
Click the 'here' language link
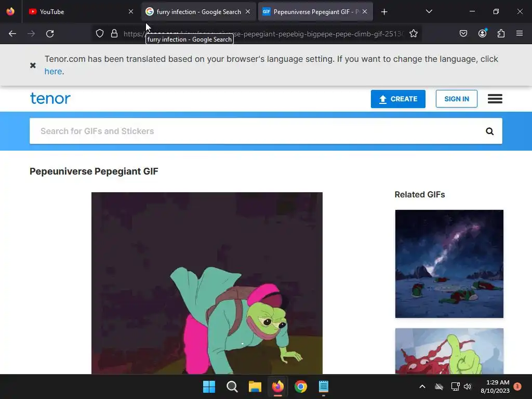(x=54, y=72)
